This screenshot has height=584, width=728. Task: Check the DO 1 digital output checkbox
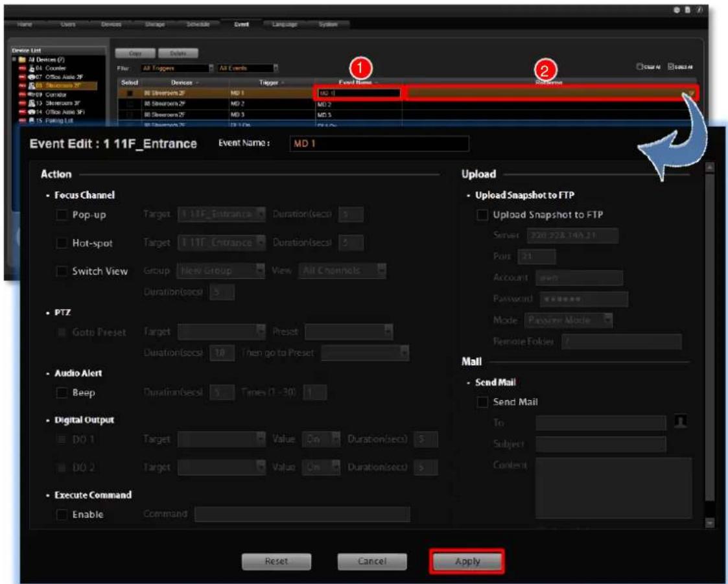[x=62, y=439]
